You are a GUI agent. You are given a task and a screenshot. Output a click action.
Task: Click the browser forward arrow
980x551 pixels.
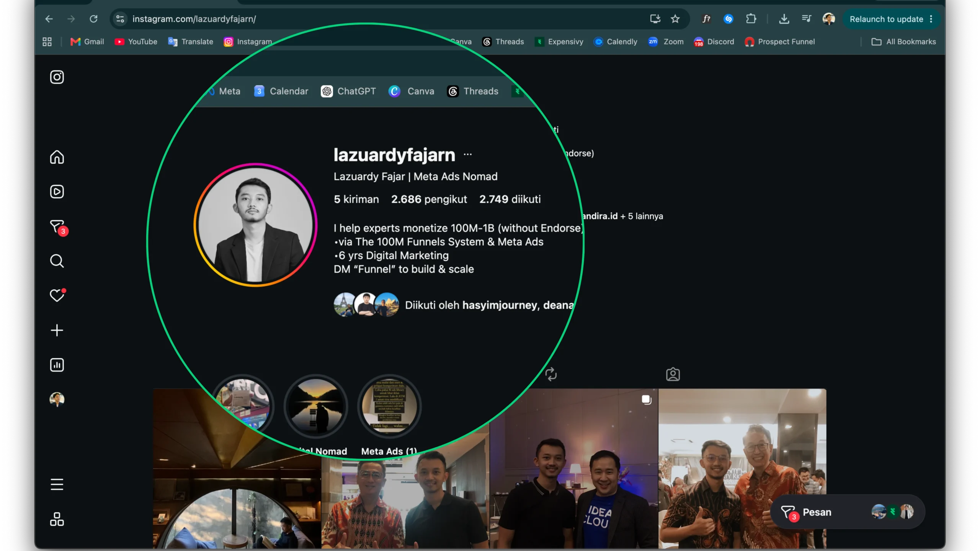(71, 19)
